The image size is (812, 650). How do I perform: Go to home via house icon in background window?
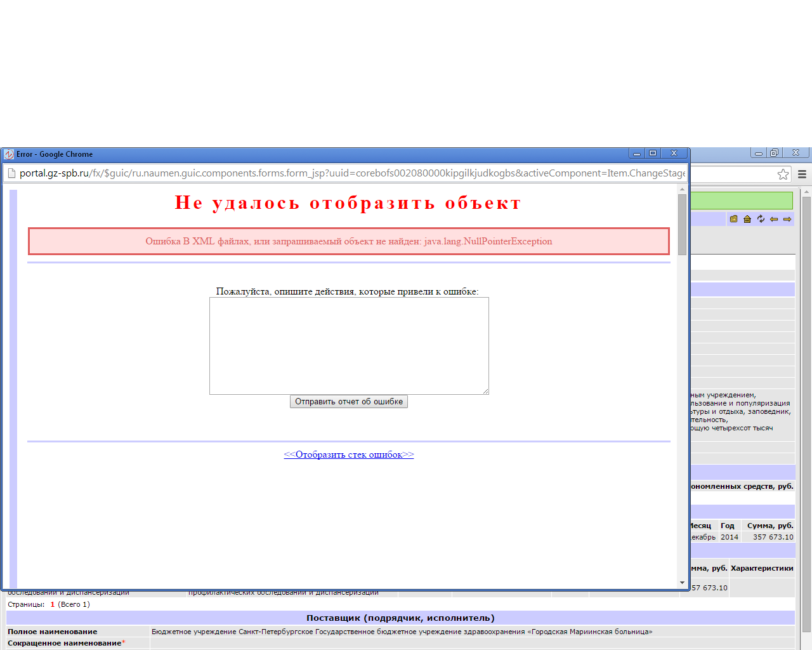tap(747, 219)
